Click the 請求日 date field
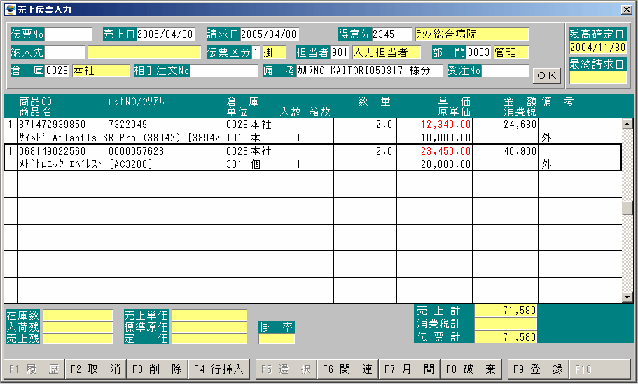The width and height of the screenshot is (638, 384). 270,34
